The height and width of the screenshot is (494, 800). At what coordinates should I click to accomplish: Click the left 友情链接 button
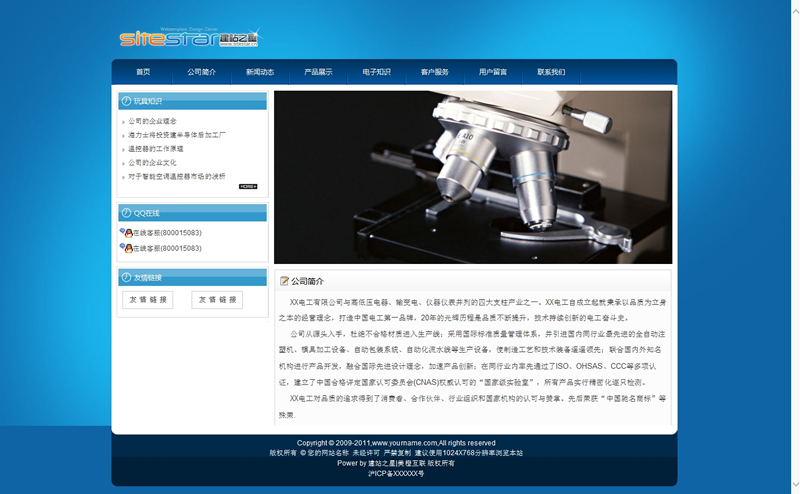148,299
